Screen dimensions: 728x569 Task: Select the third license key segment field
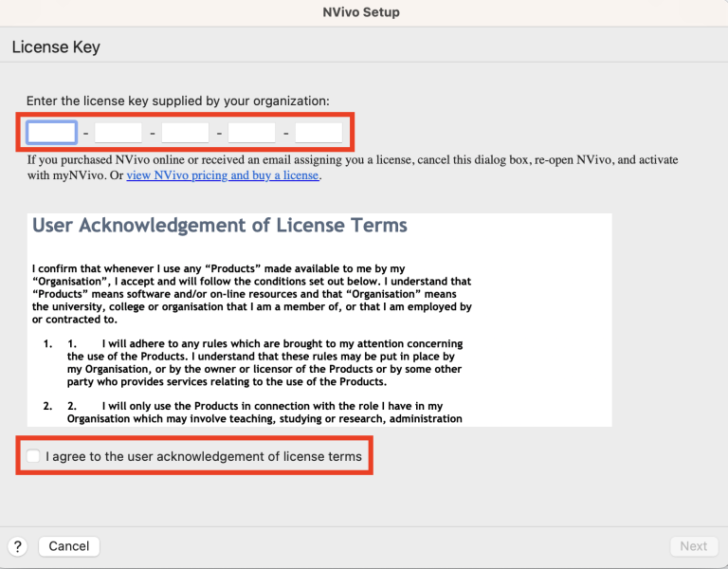[x=185, y=133]
